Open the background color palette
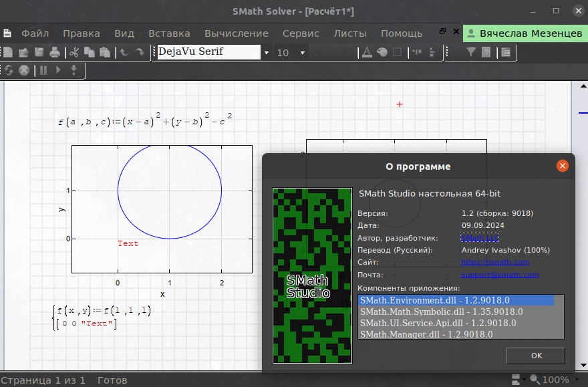 382,52
